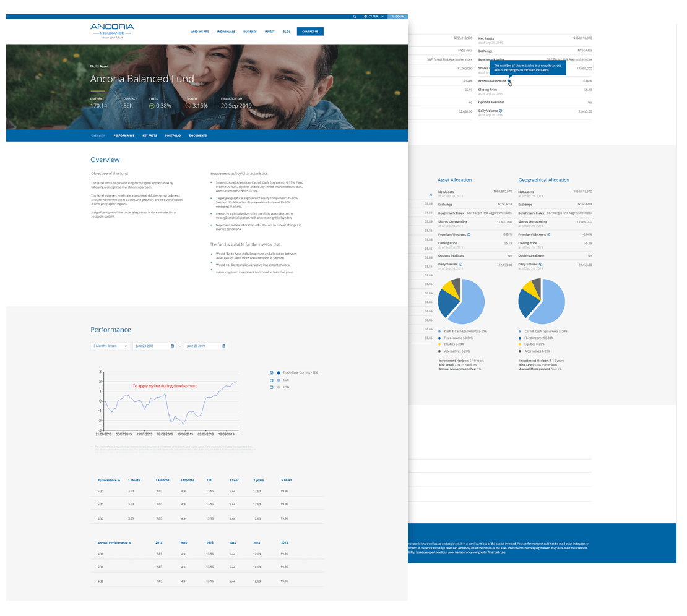Click the Annual Performance % table header

[114, 543]
